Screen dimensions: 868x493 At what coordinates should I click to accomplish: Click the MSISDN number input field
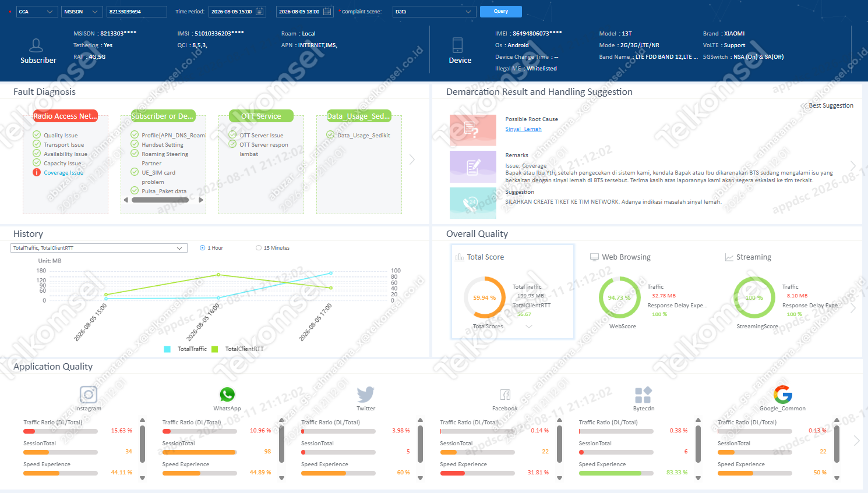(x=137, y=12)
